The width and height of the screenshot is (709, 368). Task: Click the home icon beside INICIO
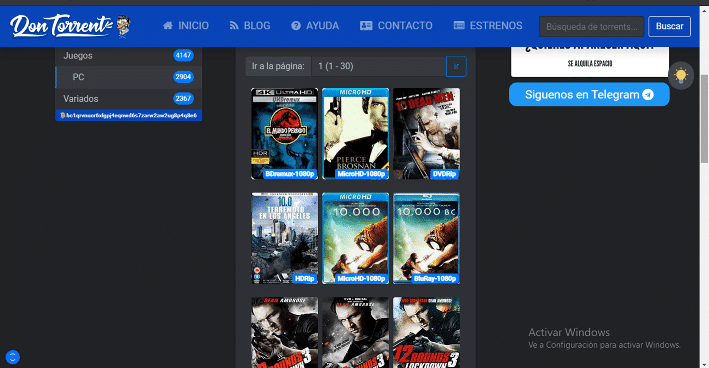click(x=168, y=25)
